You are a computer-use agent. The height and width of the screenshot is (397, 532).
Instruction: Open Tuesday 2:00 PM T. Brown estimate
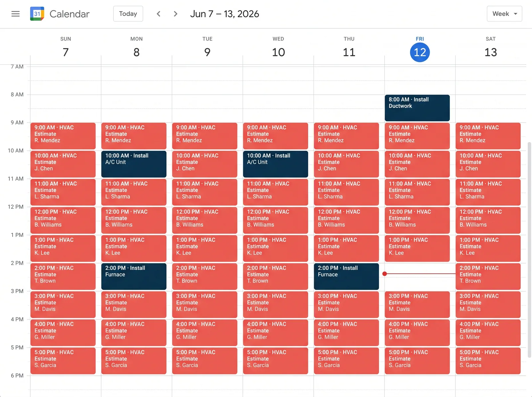[205, 276]
